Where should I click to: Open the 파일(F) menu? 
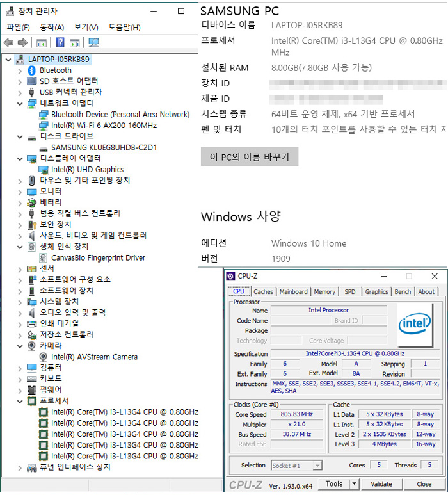pos(19,28)
